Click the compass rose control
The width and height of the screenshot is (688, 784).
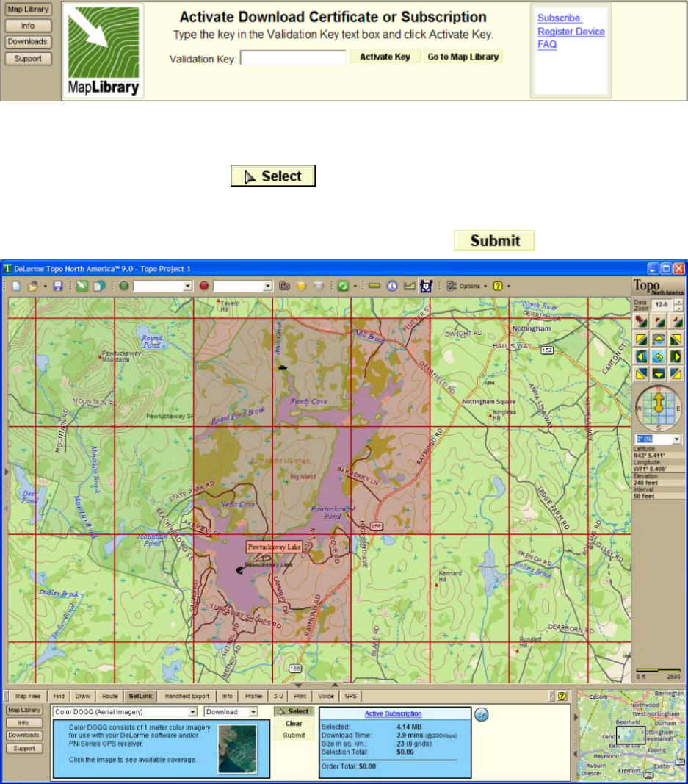click(x=659, y=408)
